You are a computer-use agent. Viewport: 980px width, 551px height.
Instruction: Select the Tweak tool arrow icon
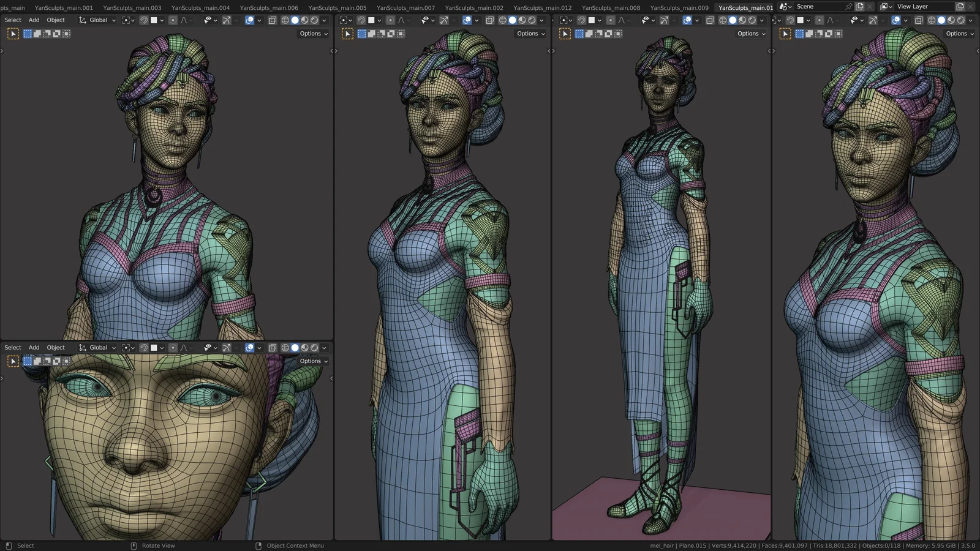coord(13,34)
